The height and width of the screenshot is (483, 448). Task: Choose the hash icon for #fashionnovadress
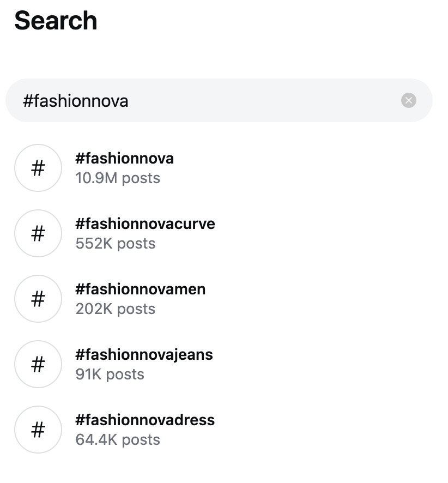point(38,430)
